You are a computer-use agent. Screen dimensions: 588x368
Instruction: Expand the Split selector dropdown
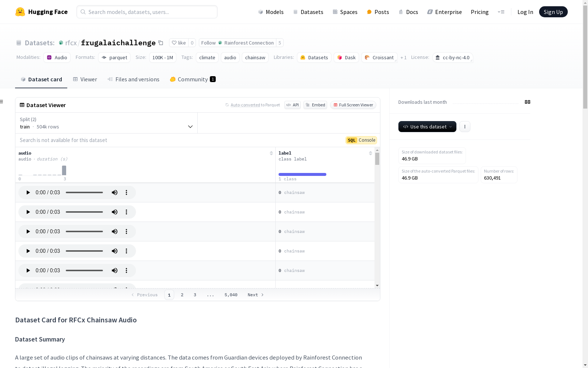coord(106,123)
